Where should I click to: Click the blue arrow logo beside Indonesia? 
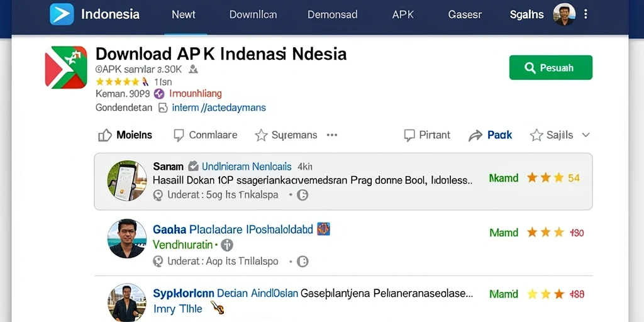[62, 14]
